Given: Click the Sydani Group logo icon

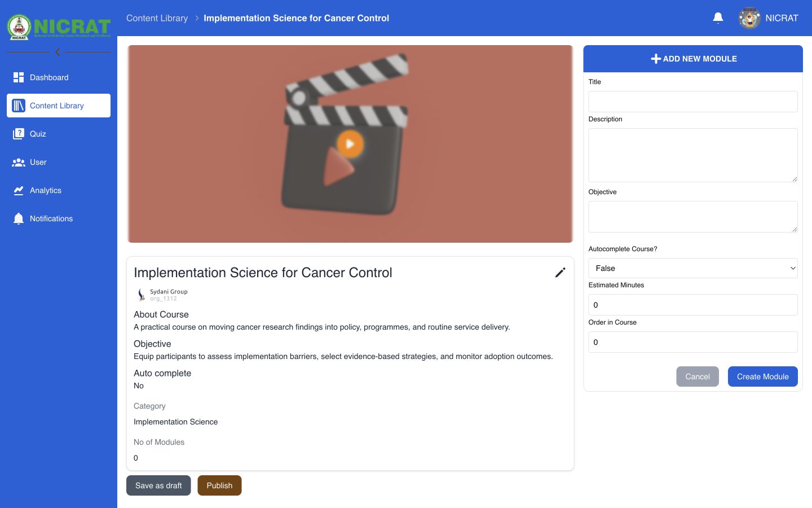Looking at the screenshot, I should (141, 295).
